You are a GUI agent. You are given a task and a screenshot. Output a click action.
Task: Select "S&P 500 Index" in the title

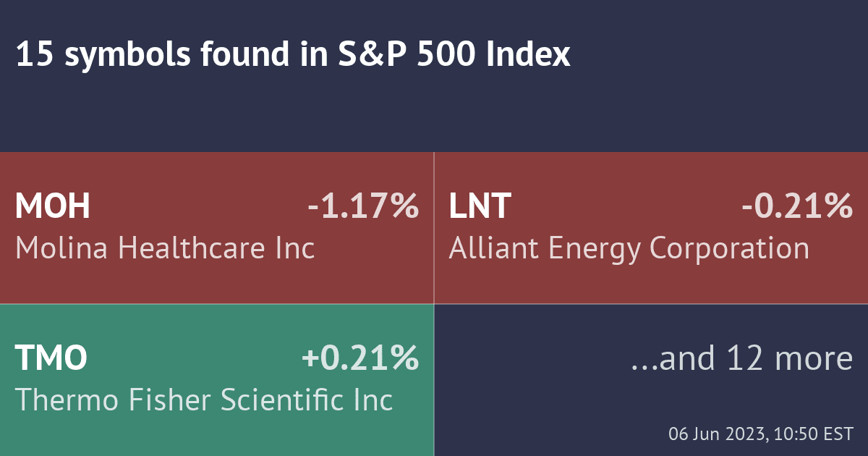click(454, 56)
